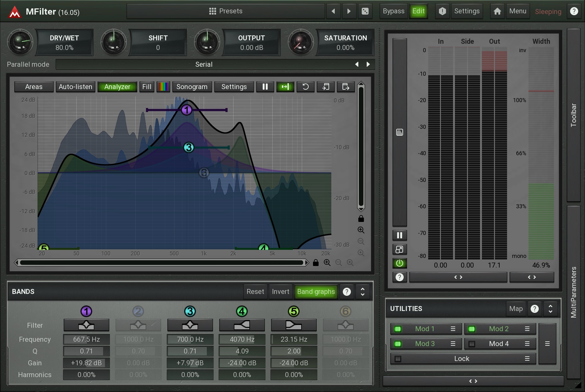
Task: Click the meter type icon on the meter panel
Action: [400, 133]
